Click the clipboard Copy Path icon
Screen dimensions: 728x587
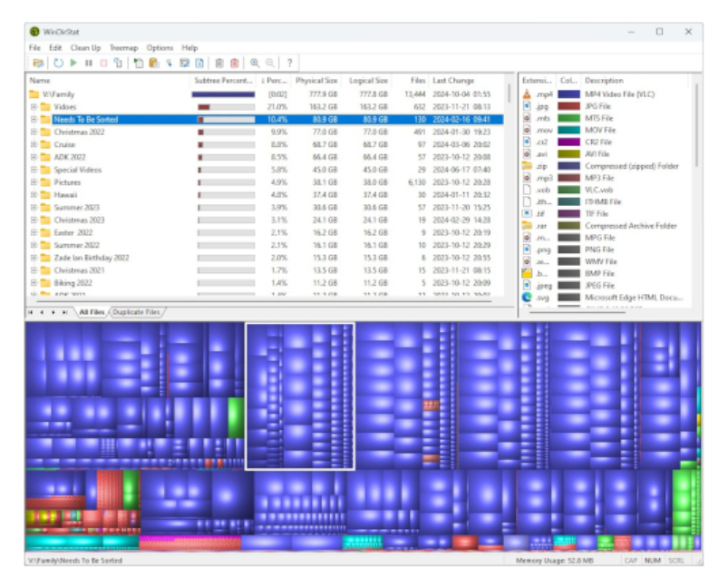point(154,63)
